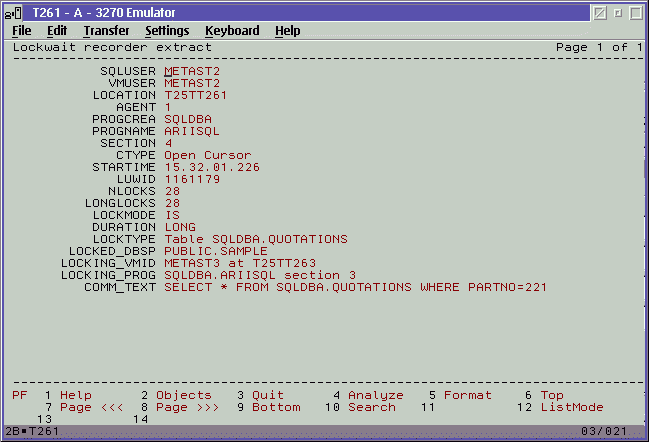649x442 pixels.
Task: Open the Transfer menu
Action: [106, 31]
